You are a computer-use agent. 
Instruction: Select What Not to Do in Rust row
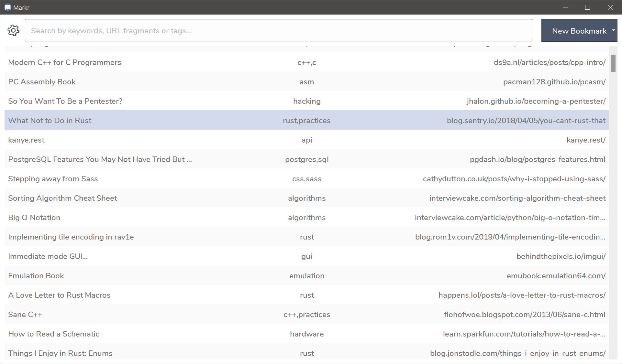50,121
